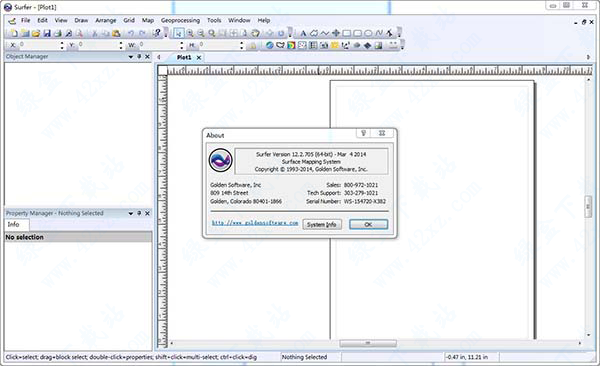600x366 pixels.
Task: Pick the Zoom In magnifier
Action: pyautogui.click(x=189, y=33)
